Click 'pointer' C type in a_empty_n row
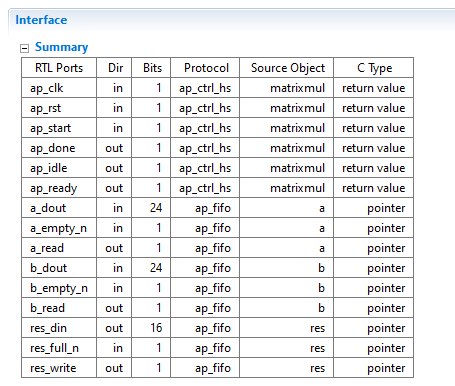The height and width of the screenshot is (386, 455). (386, 228)
